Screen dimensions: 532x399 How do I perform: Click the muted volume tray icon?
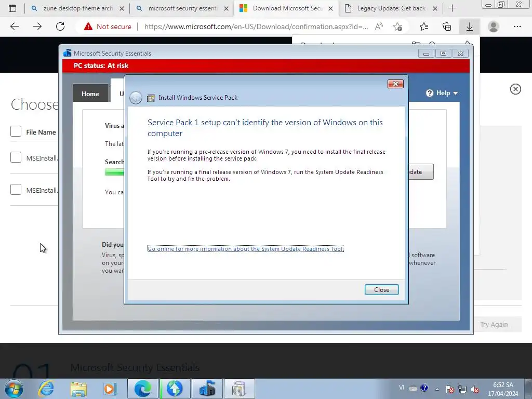coord(475,389)
